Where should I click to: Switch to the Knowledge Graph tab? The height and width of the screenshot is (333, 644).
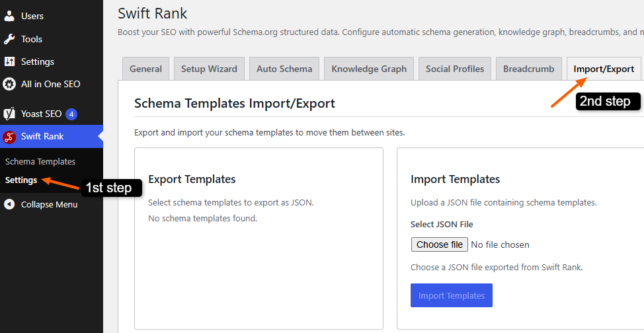coord(369,69)
